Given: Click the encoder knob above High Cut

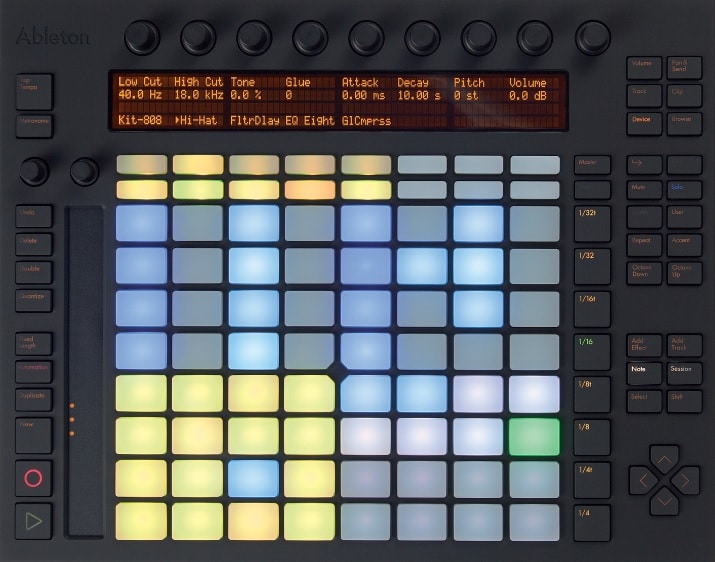Looking at the screenshot, I should click(198, 37).
